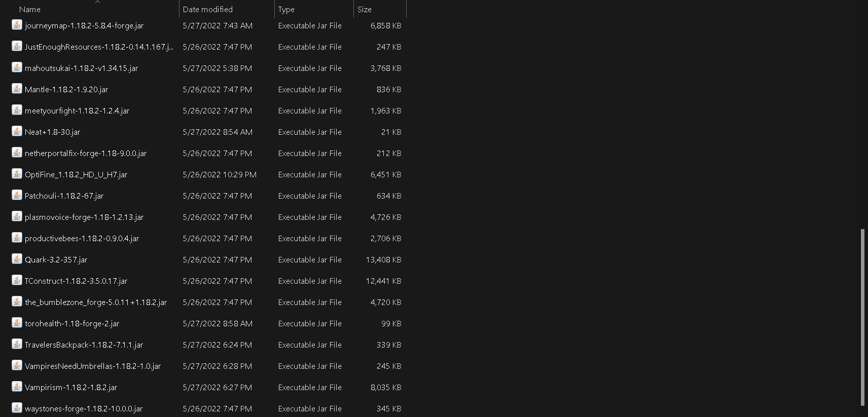This screenshot has width=868, height=417.
Task: Select the_bumblezone_forge-5.0.11+1.18.2.jar file
Action: pyautogui.click(x=96, y=302)
